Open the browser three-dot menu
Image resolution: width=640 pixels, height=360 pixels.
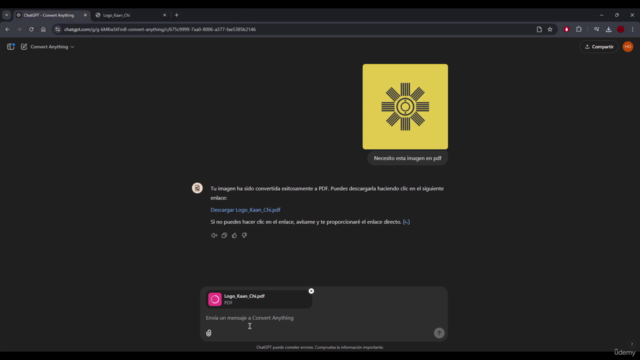632,29
